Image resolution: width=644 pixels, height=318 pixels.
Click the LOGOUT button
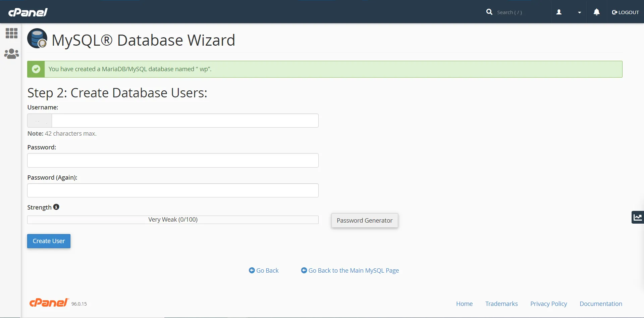coord(626,12)
